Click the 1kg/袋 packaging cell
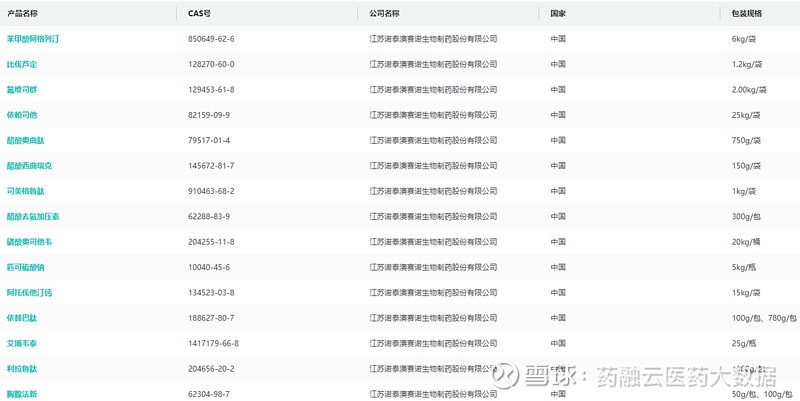This screenshot has height=401, width=800. (x=744, y=191)
